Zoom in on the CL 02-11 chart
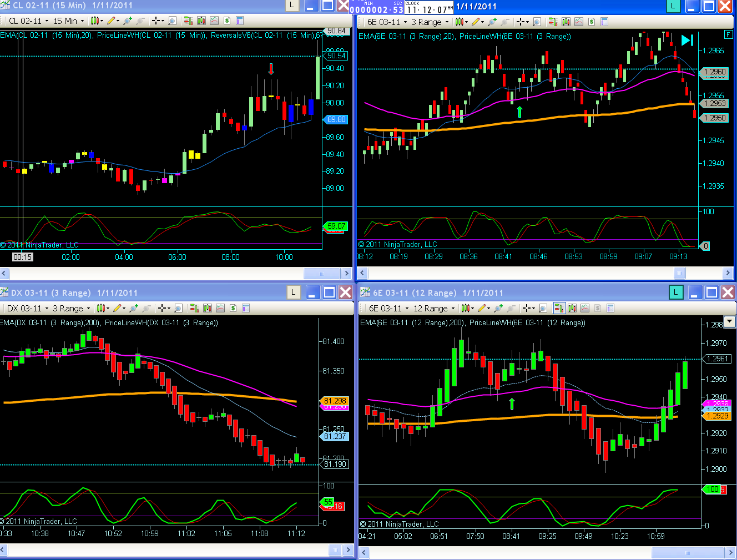This screenshot has height=560, width=737. point(128,21)
